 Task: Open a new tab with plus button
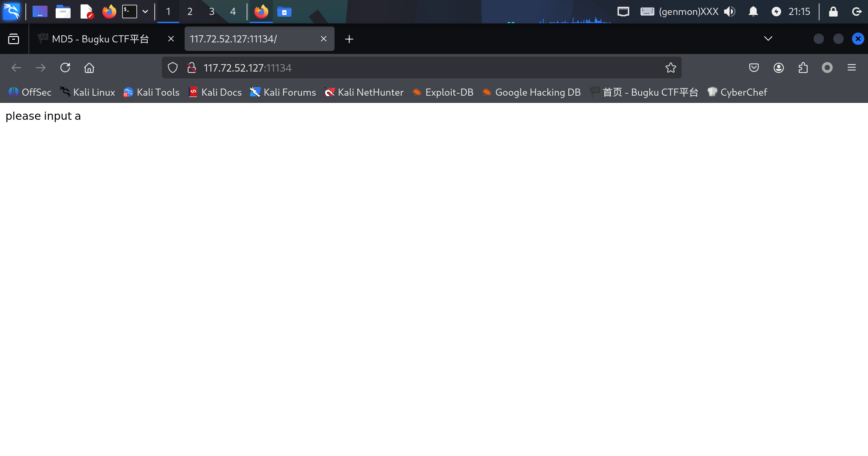(x=349, y=39)
